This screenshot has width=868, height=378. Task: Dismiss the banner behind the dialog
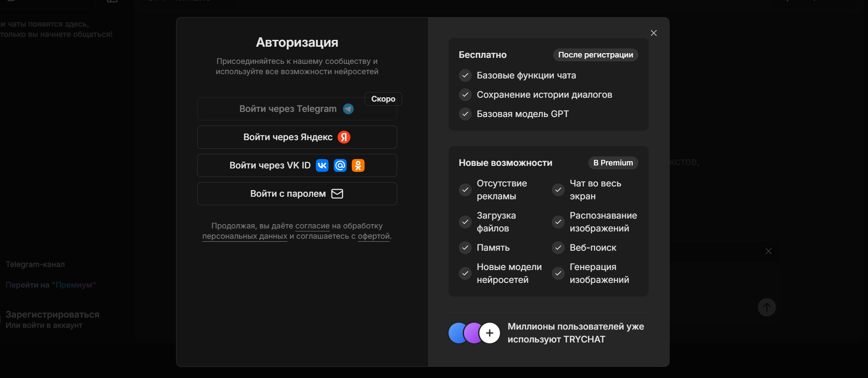coord(768,251)
